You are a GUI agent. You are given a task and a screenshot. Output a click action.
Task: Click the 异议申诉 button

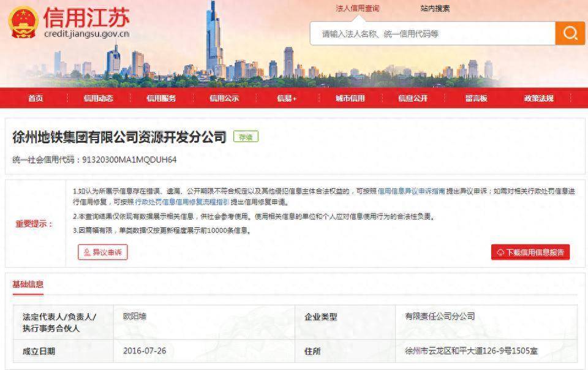[x=103, y=252]
